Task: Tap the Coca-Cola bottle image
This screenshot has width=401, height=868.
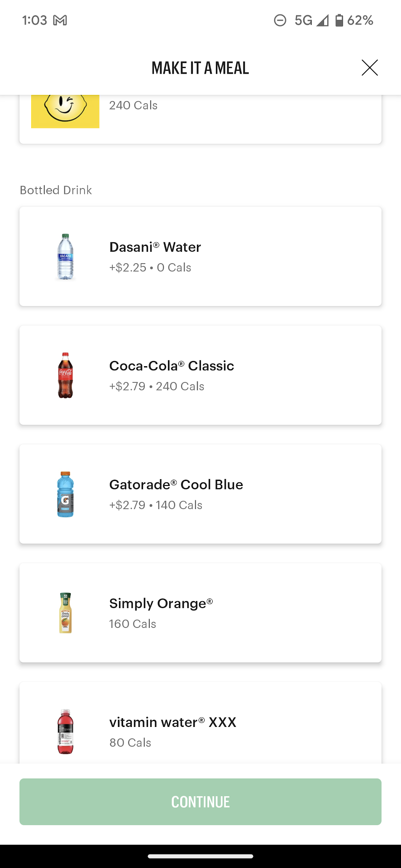Action: pyautogui.click(x=66, y=375)
